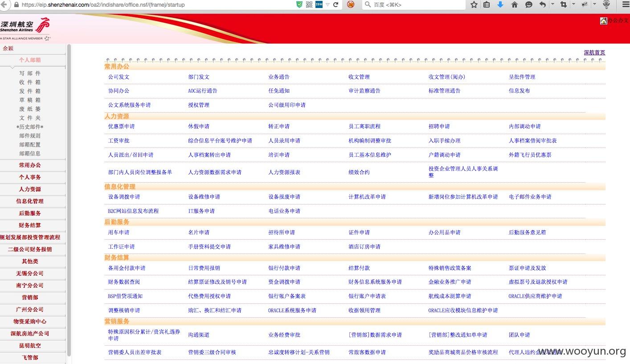Image resolution: width=630 pixels, height=364 pixels.
Task: Click the green shield security icon
Action: point(299,4)
